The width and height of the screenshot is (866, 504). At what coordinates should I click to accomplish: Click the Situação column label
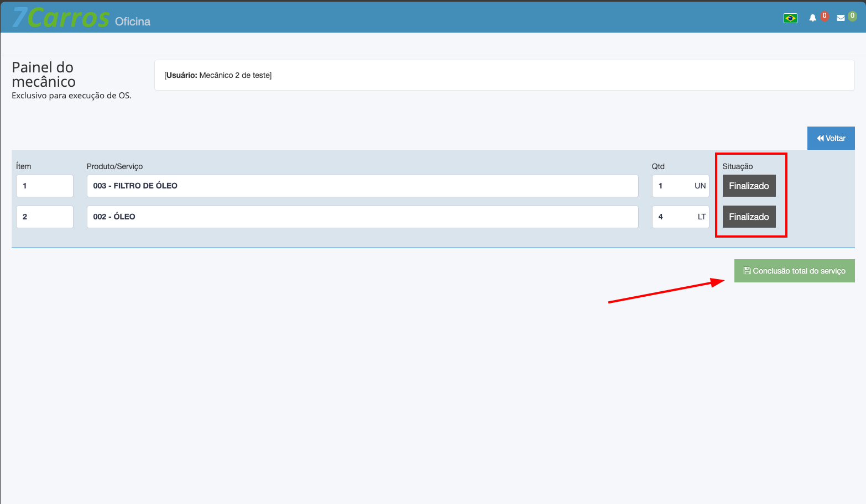pyautogui.click(x=737, y=166)
